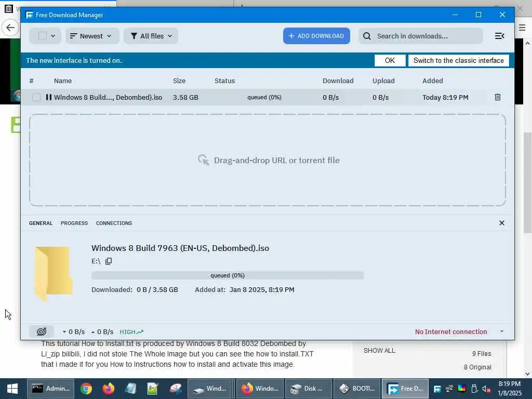The height and width of the screenshot is (399, 532).
Task: Open the Newest sort dropdown
Action: pos(92,36)
